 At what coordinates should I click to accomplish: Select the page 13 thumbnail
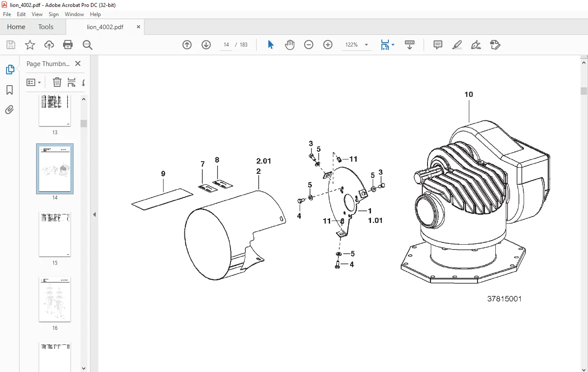coord(55,111)
